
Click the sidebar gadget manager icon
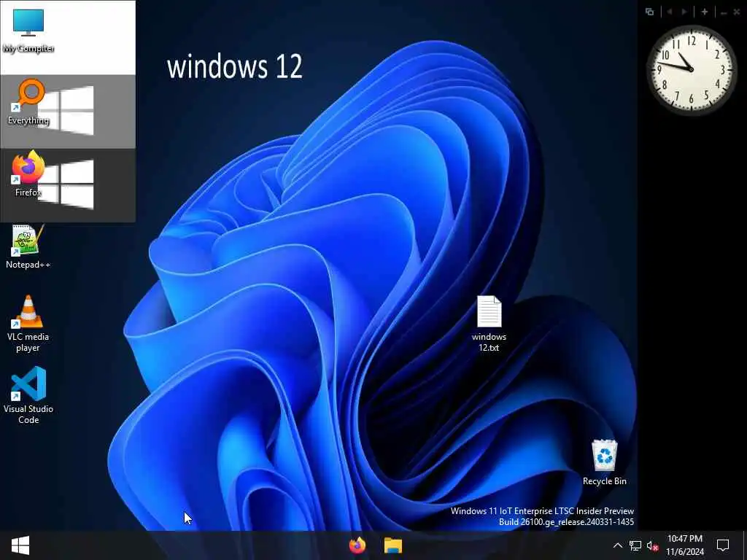649,12
